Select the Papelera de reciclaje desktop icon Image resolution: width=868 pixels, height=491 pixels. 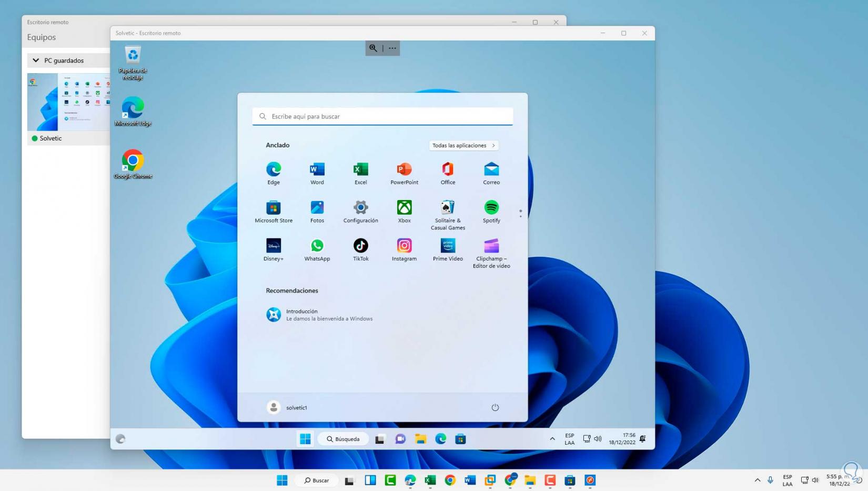pyautogui.click(x=133, y=63)
